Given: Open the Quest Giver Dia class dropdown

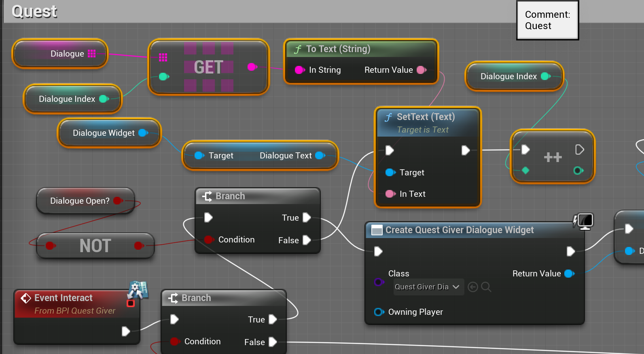Looking at the screenshot, I should click(x=428, y=287).
